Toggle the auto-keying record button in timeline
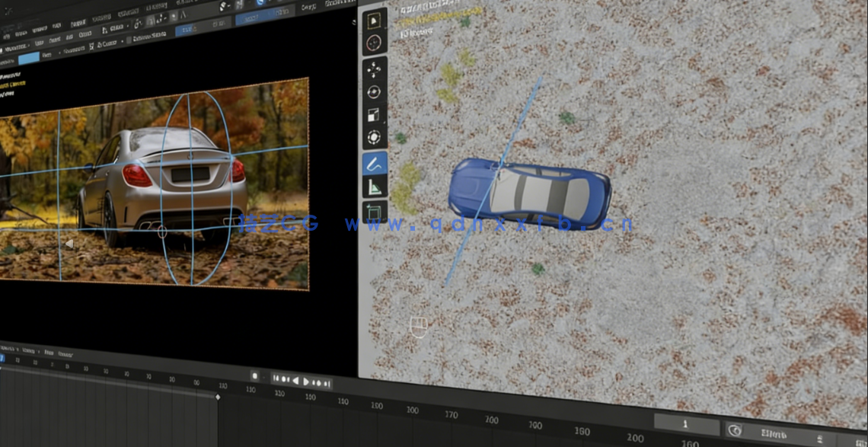This screenshot has width=868, height=447. (256, 376)
